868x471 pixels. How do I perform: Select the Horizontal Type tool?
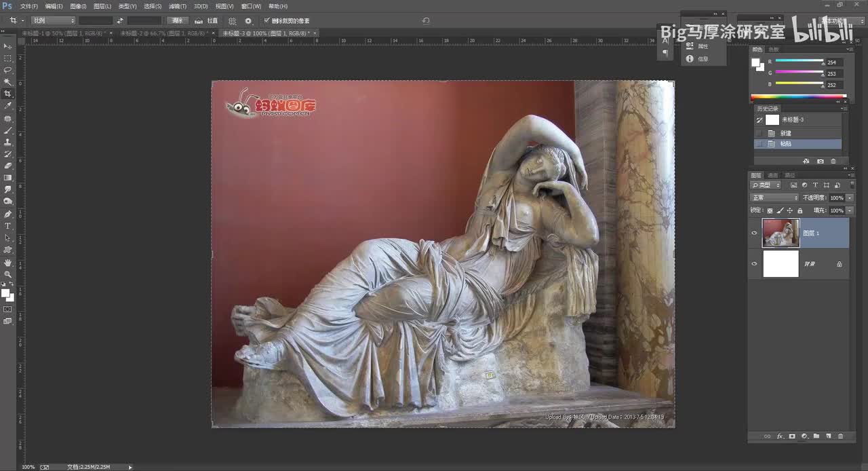tap(8, 225)
